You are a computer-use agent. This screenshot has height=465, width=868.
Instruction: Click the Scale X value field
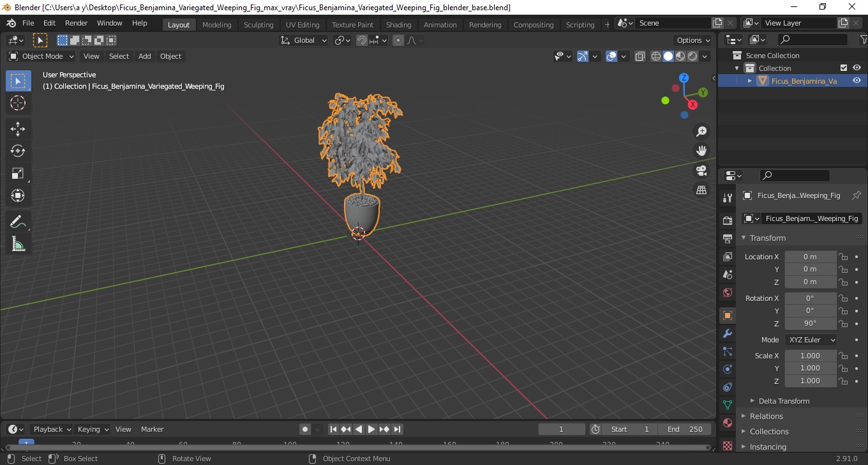(811, 356)
